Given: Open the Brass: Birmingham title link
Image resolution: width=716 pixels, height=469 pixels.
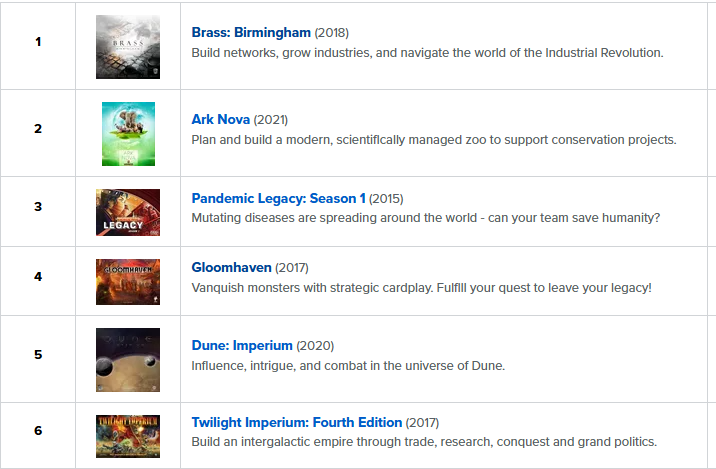Looking at the screenshot, I should pos(251,33).
